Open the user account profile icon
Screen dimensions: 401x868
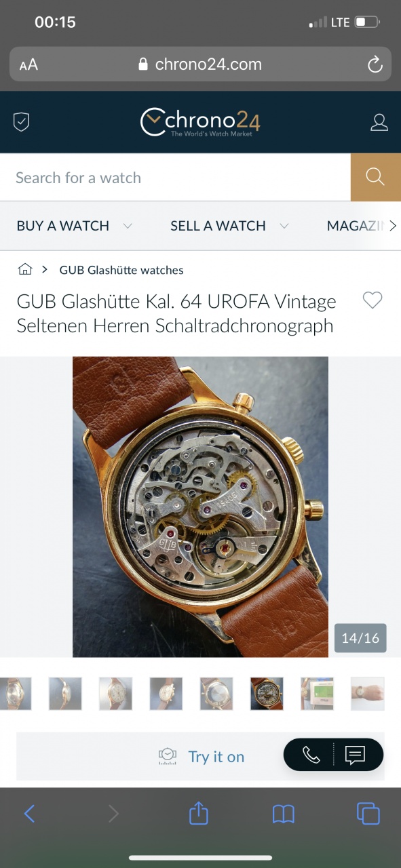point(379,122)
